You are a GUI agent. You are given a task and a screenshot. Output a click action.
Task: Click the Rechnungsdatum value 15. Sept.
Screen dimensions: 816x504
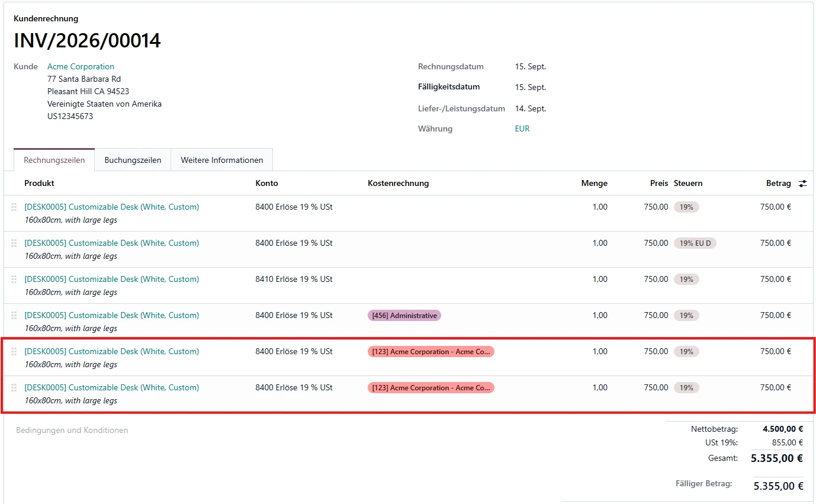pyautogui.click(x=531, y=66)
